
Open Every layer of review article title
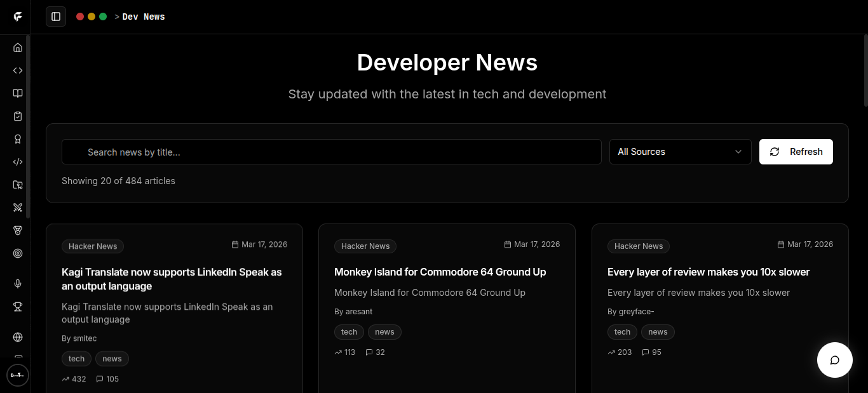click(709, 272)
